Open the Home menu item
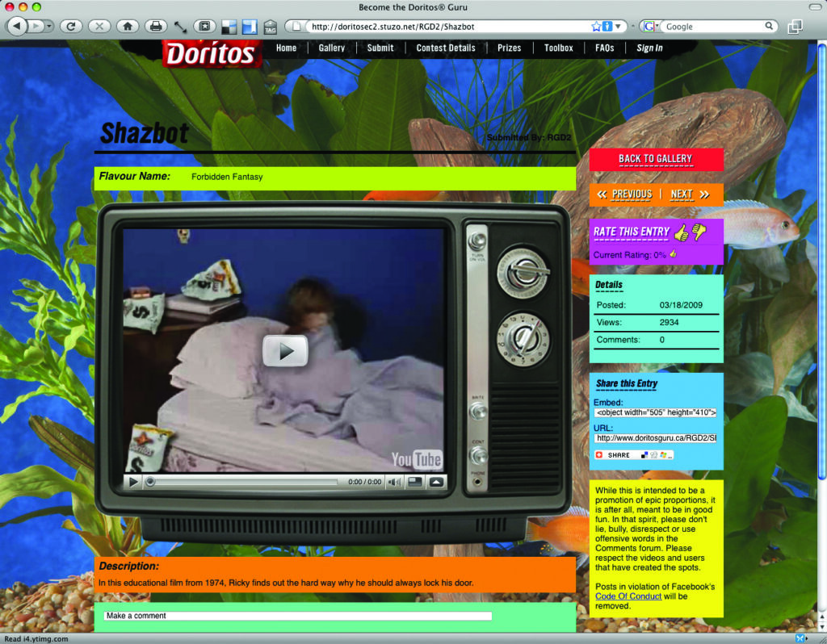The height and width of the screenshot is (644, 827). click(287, 48)
